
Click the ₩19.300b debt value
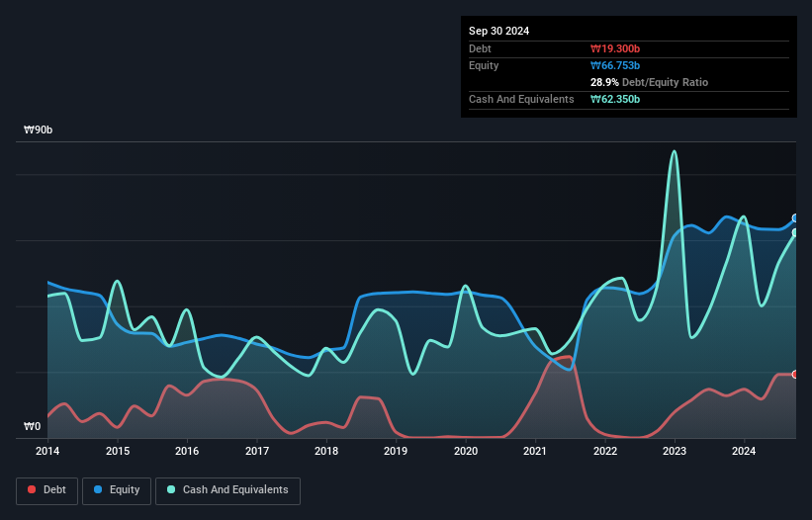coord(615,48)
